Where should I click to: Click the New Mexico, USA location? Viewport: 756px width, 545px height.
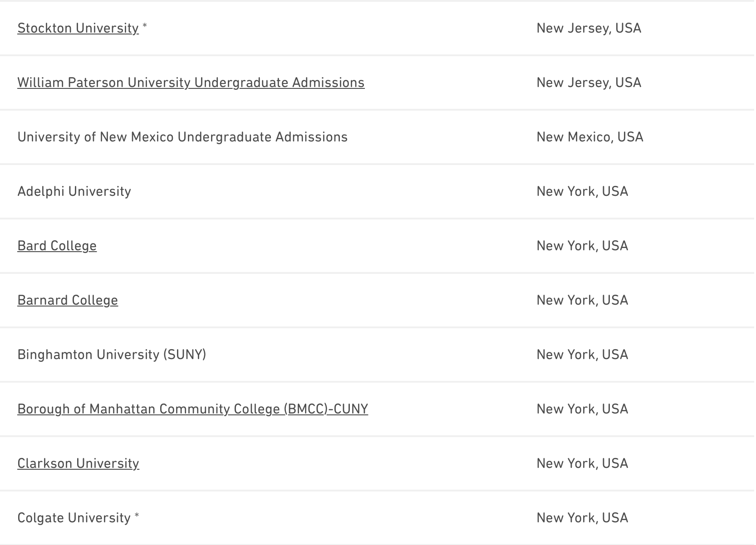(x=589, y=137)
